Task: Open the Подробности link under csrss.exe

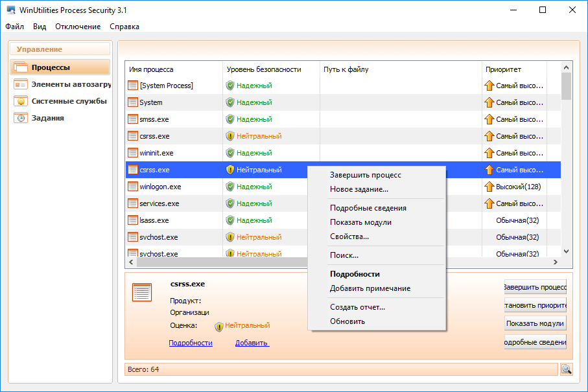Action: (x=191, y=343)
